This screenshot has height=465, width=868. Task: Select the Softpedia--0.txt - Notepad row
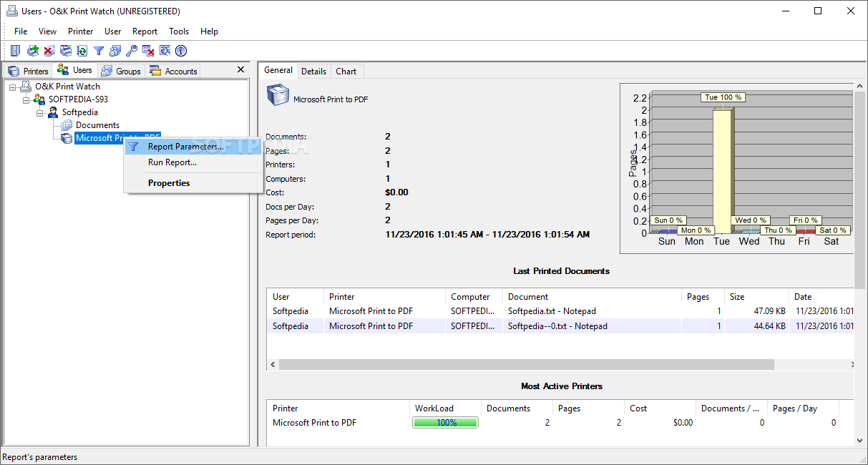[560, 326]
